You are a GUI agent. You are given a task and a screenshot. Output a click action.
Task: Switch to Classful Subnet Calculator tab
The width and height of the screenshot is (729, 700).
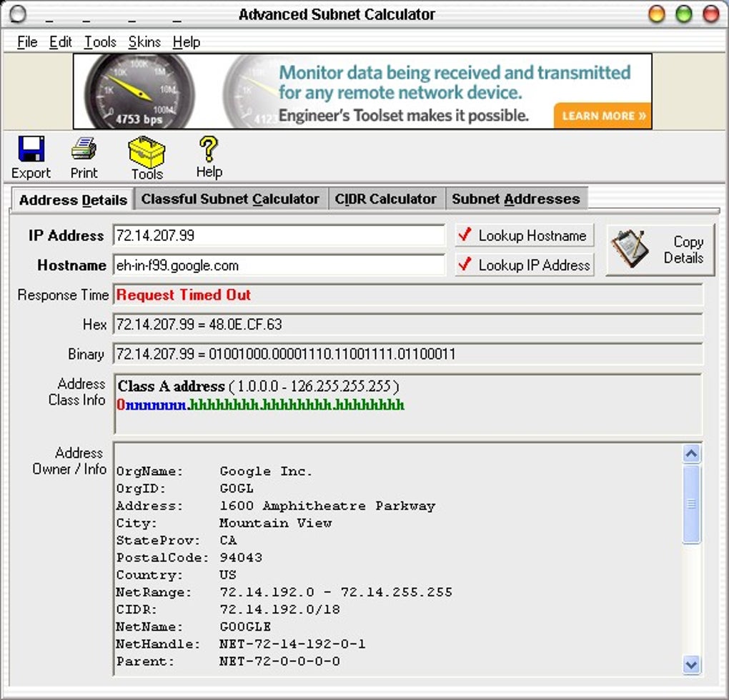pos(231,199)
